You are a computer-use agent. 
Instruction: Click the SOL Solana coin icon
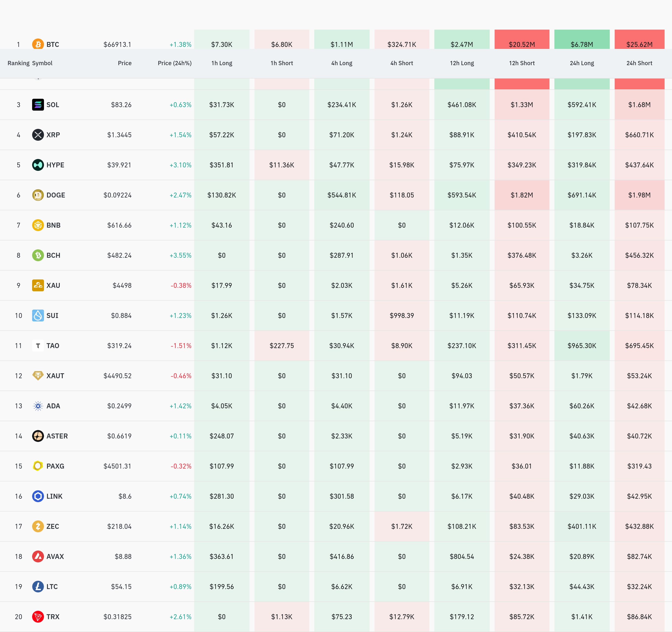click(38, 105)
